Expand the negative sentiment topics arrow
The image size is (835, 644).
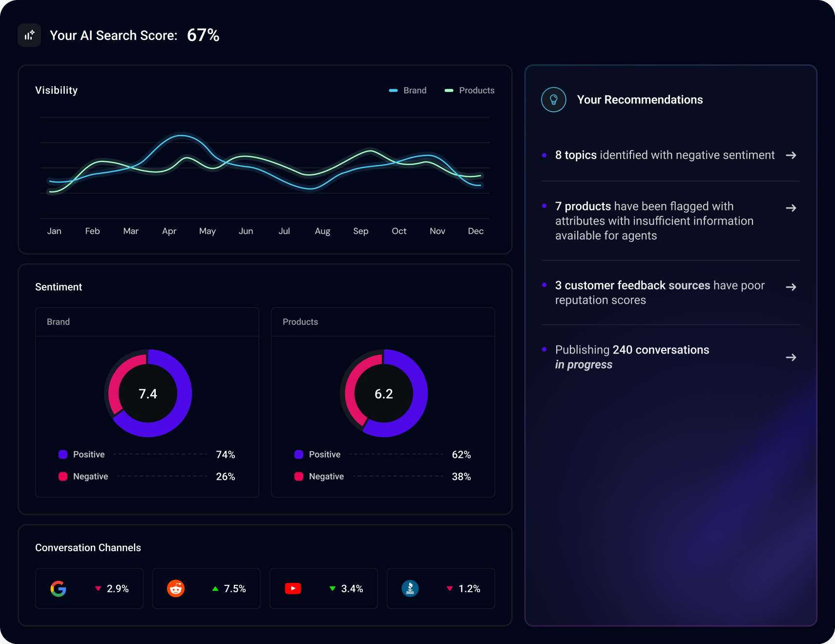click(x=791, y=155)
